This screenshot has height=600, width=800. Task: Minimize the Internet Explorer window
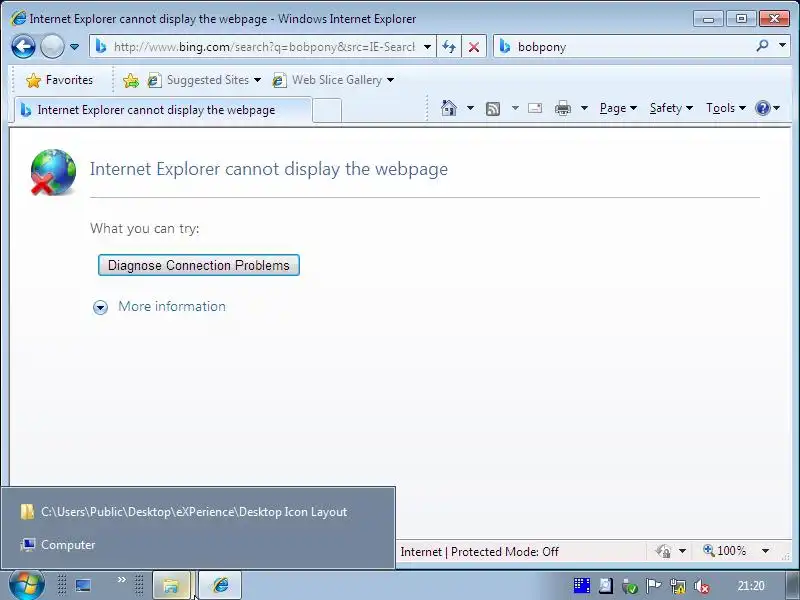[708, 19]
